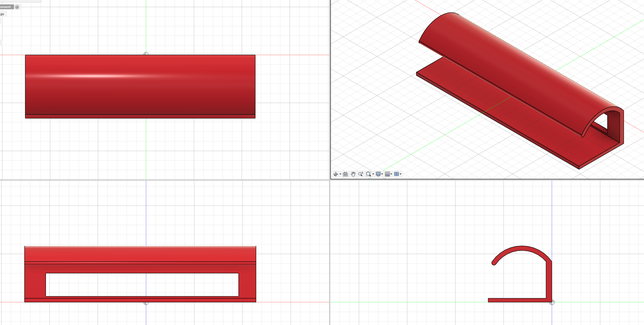Click the origin point in the top-left viewport
The width and height of the screenshot is (644, 325).
146,55
